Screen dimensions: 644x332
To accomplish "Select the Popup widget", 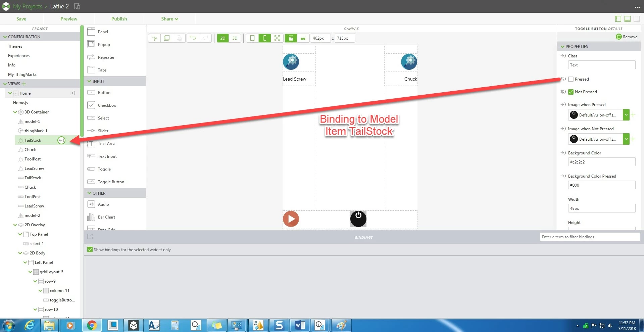I will coord(104,45).
